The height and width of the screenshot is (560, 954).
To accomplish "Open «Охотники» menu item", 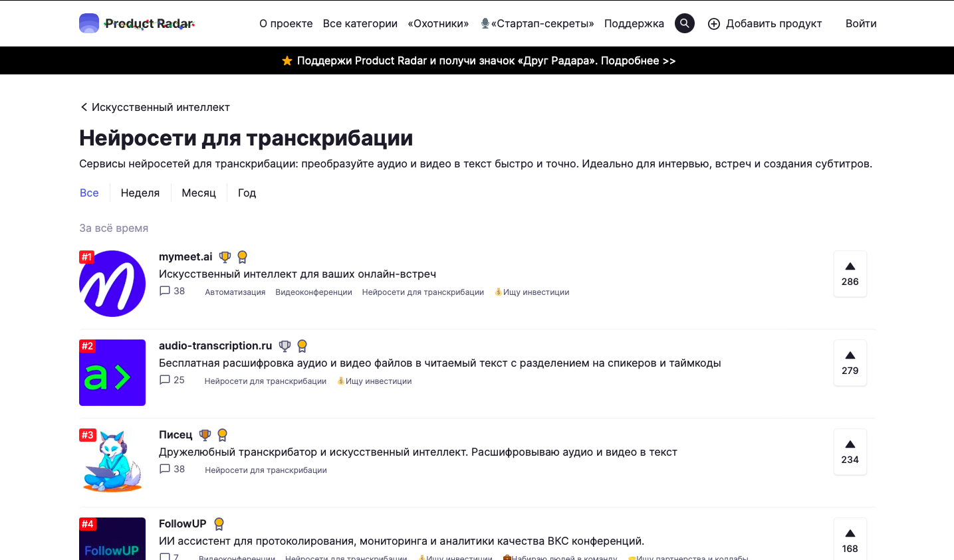I will (438, 23).
